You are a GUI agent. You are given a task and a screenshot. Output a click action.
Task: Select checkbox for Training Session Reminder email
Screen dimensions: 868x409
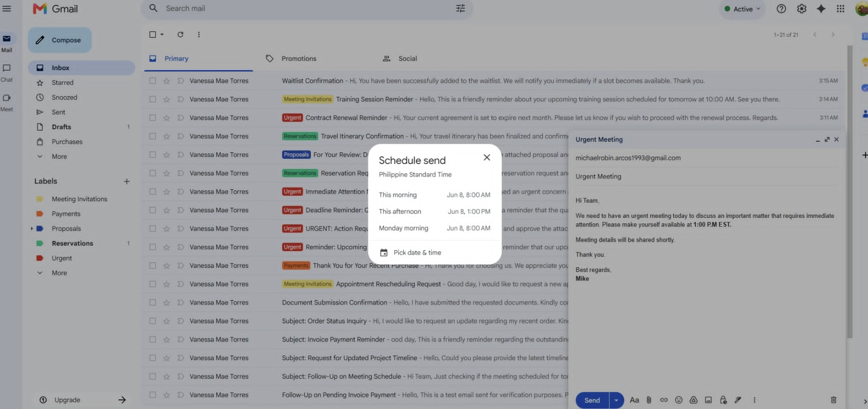pyautogui.click(x=152, y=99)
